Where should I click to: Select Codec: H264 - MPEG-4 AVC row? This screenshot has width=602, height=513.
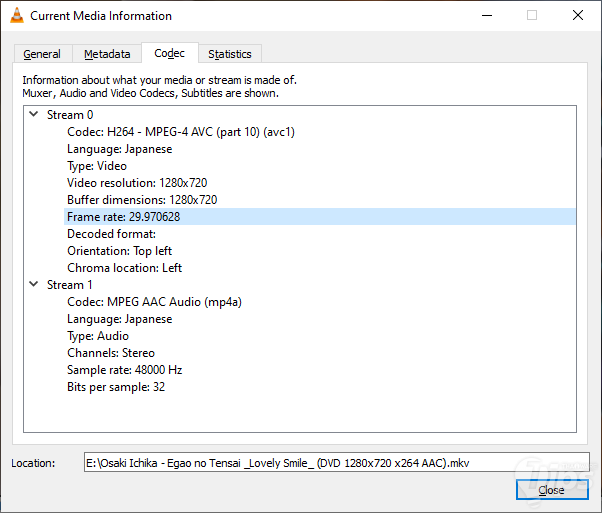pyautogui.click(x=320, y=132)
